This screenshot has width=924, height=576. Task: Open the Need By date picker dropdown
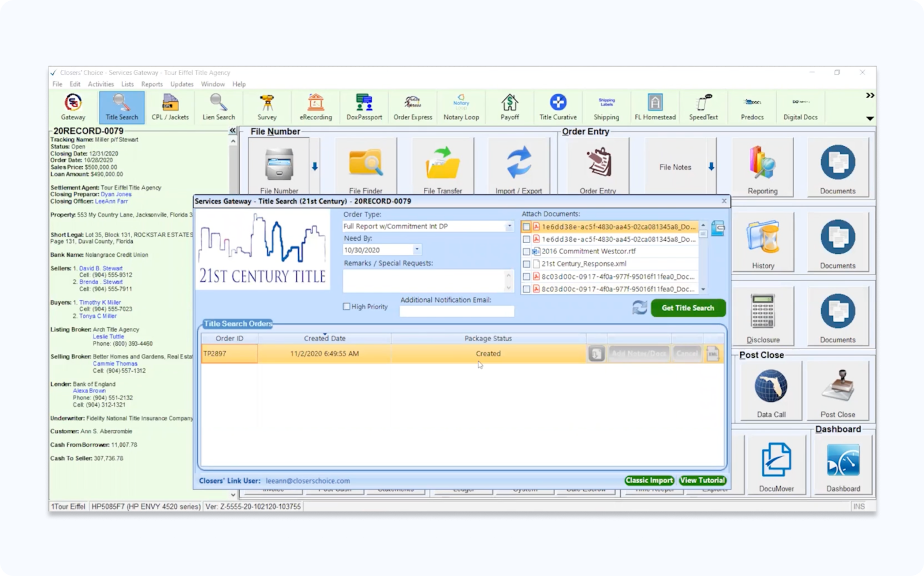(416, 249)
